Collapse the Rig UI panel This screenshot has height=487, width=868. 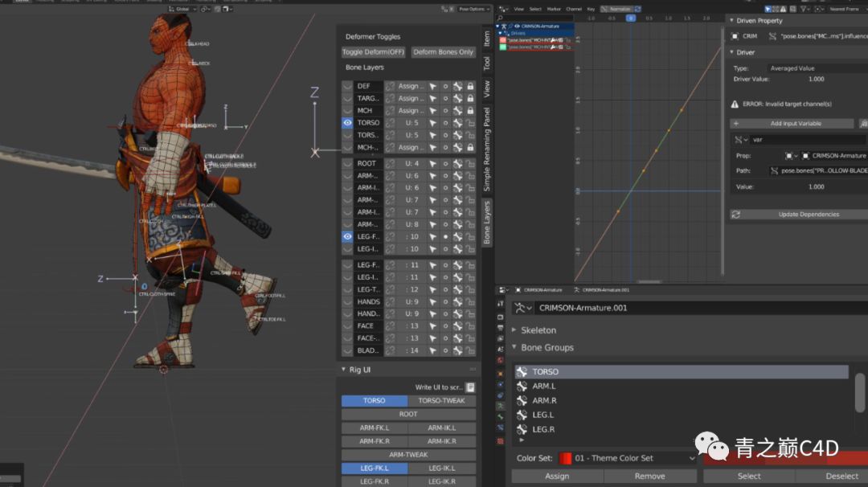[x=343, y=370]
